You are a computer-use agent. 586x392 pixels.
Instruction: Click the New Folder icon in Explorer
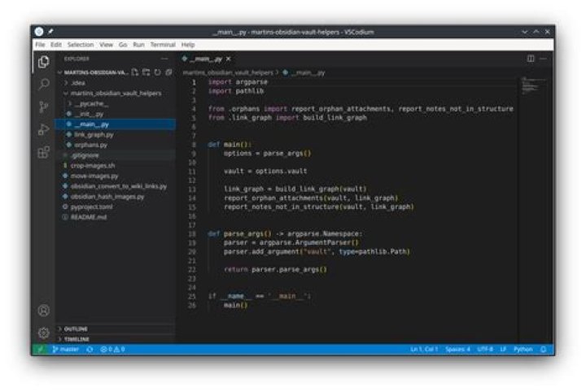(146, 72)
